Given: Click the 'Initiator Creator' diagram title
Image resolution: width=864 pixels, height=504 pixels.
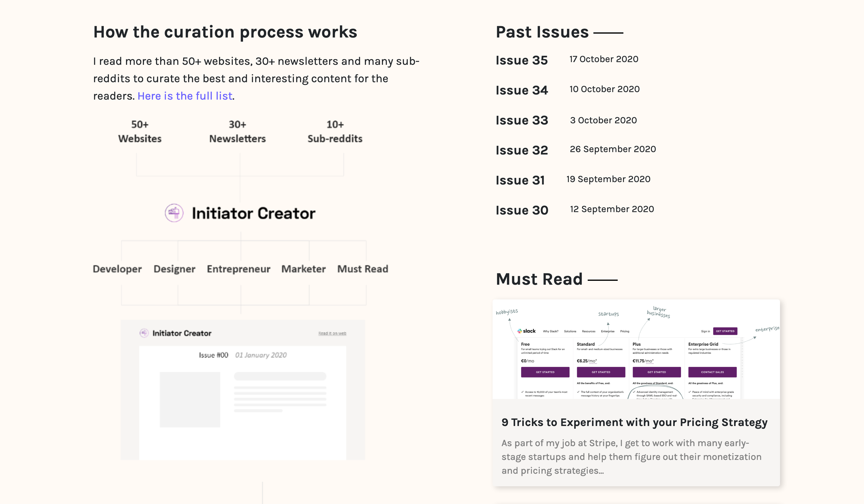Looking at the screenshot, I should tap(253, 213).
